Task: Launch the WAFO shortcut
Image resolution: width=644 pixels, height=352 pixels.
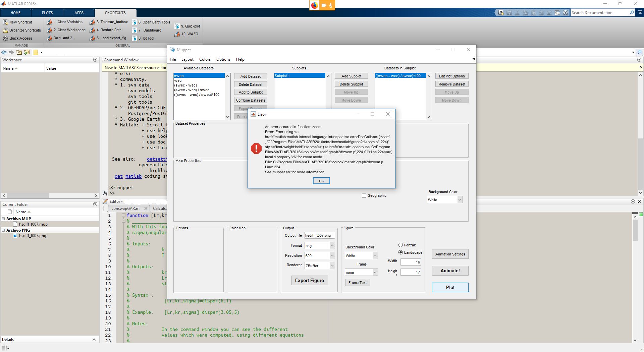Action: point(177,34)
